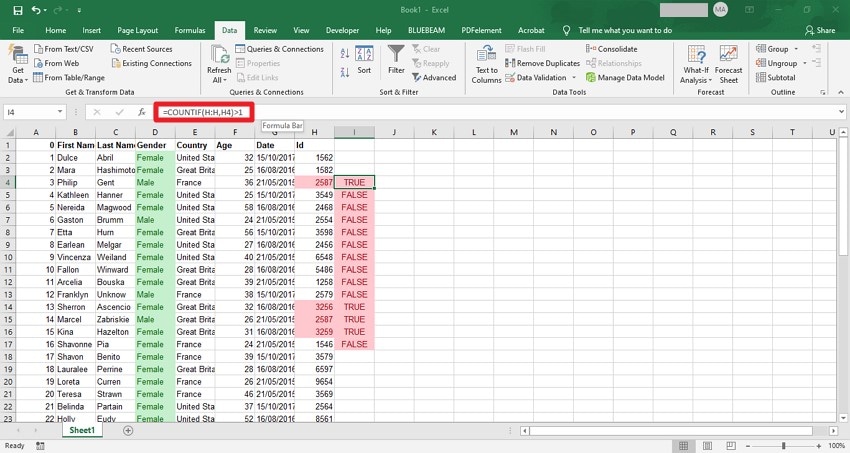Image resolution: width=850 pixels, height=453 pixels.
Task: Click Text to Columns
Action: (x=486, y=64)
